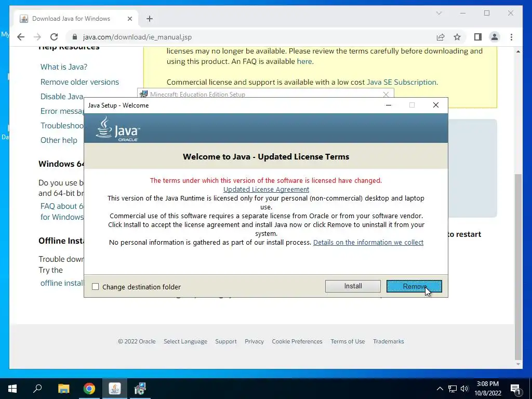Open Support footer link

225,341
